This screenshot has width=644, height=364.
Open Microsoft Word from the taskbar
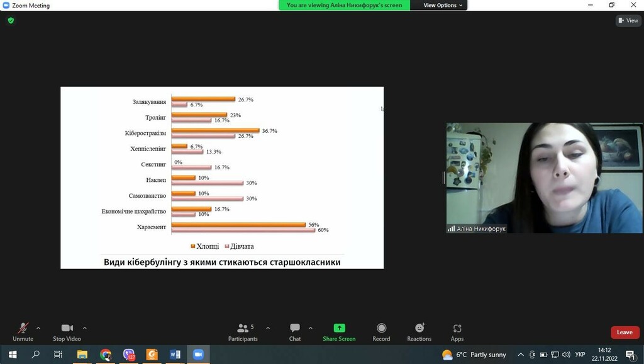tap(175, 355)
